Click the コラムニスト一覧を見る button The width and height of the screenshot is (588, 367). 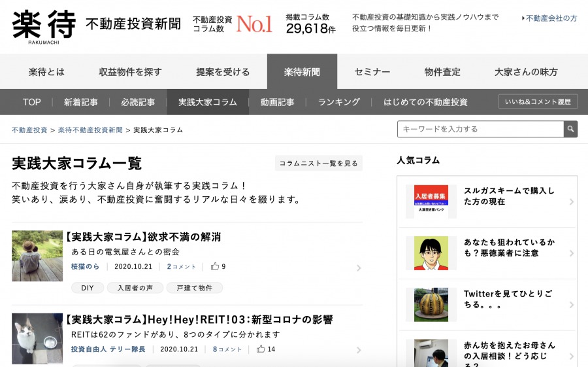pyautogui.click(x=318, y=164)
